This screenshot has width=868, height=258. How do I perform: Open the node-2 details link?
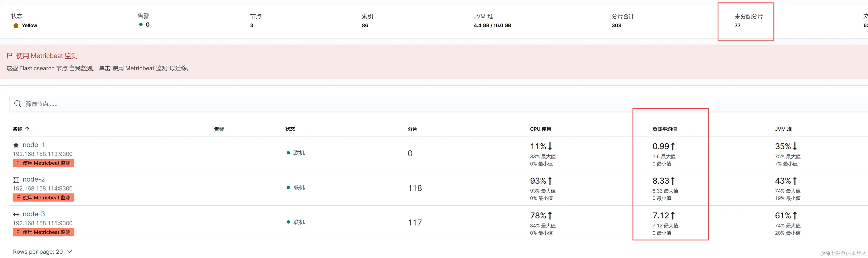coord(34,179)
